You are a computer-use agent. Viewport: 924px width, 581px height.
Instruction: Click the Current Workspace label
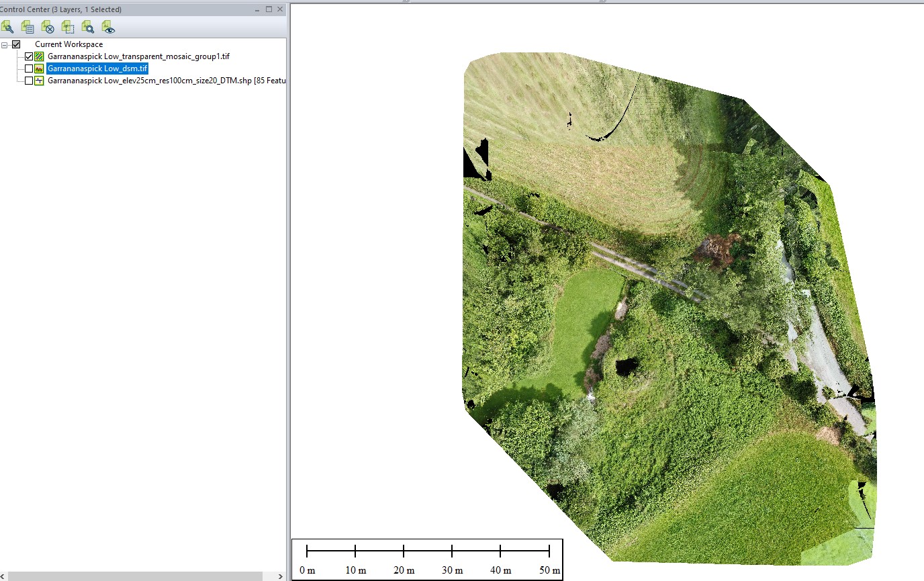coord(68,44)
